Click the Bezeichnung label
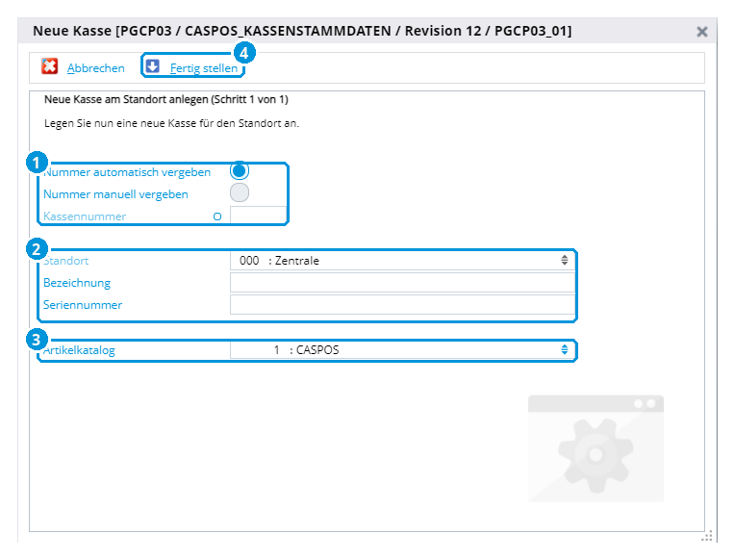This screenshot has height=560, width=735. tap(77, 283)
